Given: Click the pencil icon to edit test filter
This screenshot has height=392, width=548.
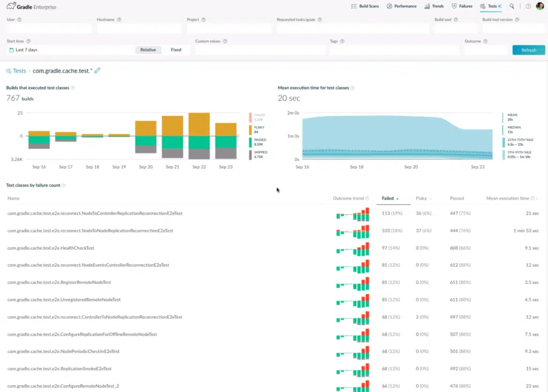Looking at the screenshot, I should [97, 71].
